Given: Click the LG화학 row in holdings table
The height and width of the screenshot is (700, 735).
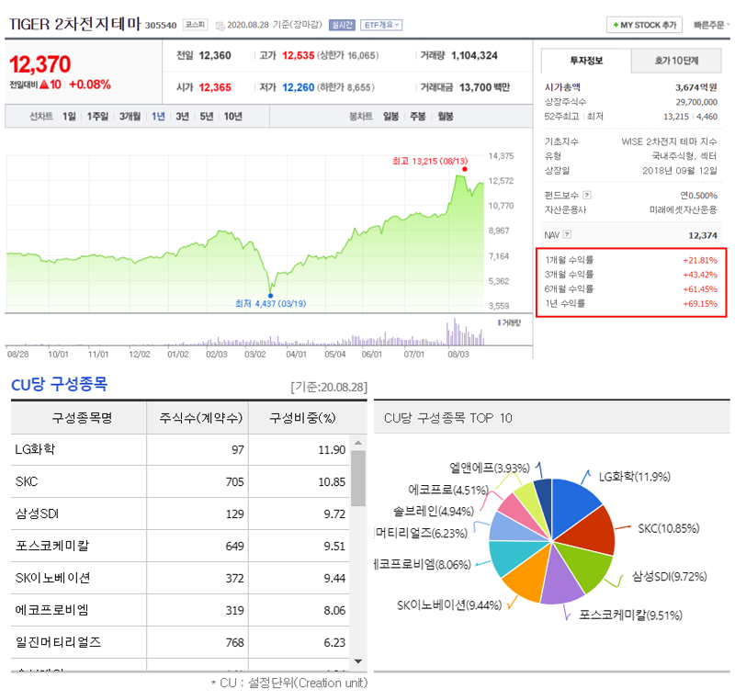Looking at the screenshot, I should (x=180, y=449).
